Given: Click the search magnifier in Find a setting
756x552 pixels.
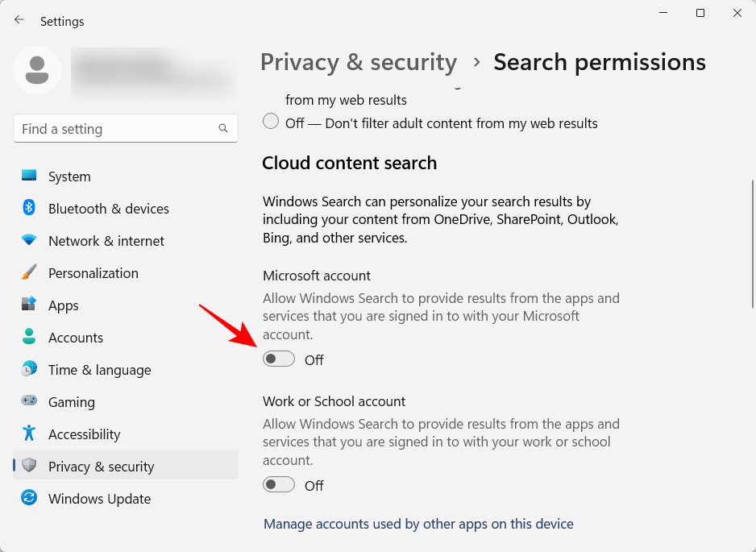Looking at the screenshot, I should tap(222, 128).
